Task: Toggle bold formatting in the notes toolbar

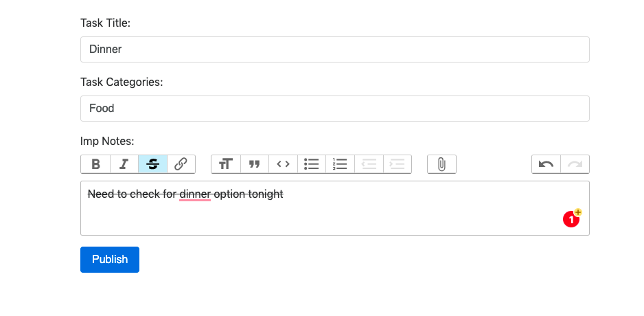Action: tap(95, 164)
